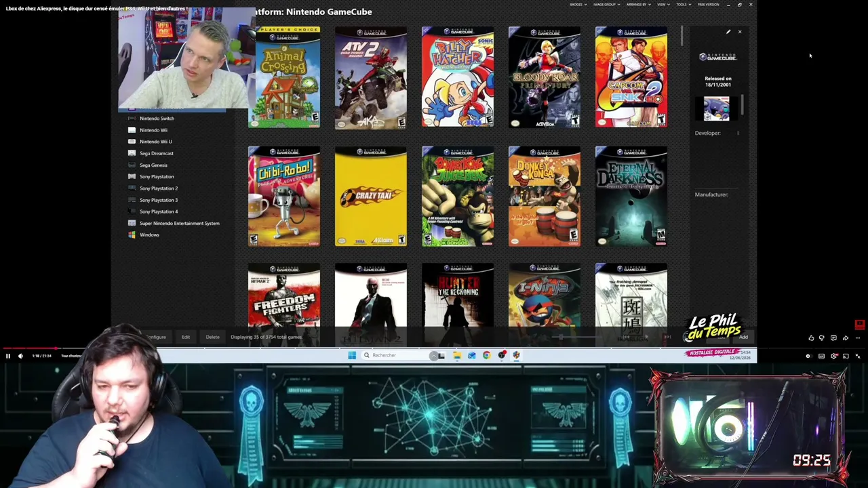
Task: Select the Windows platform entry
Action: [x=149, y=235]
